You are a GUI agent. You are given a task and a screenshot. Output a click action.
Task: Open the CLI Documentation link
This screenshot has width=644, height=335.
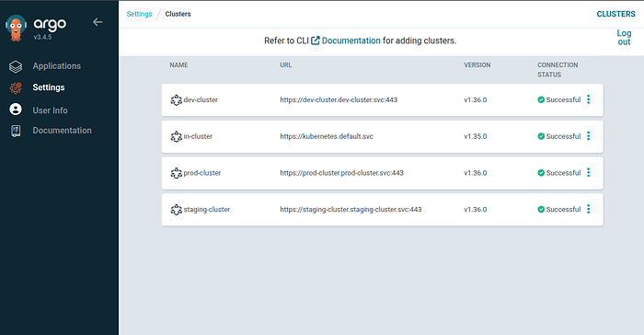(x=351, y=40)
